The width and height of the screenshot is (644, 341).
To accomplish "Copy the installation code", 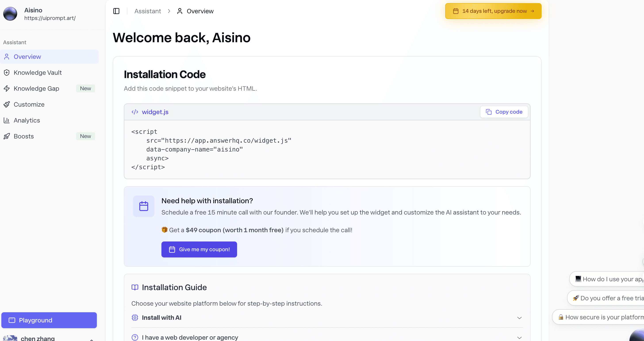I will (504, 112).
